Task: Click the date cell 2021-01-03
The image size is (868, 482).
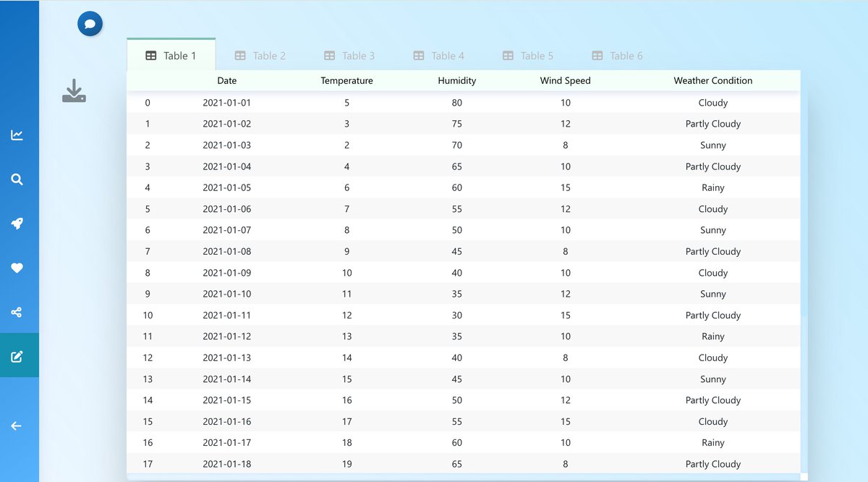Action: coord(227,145)
